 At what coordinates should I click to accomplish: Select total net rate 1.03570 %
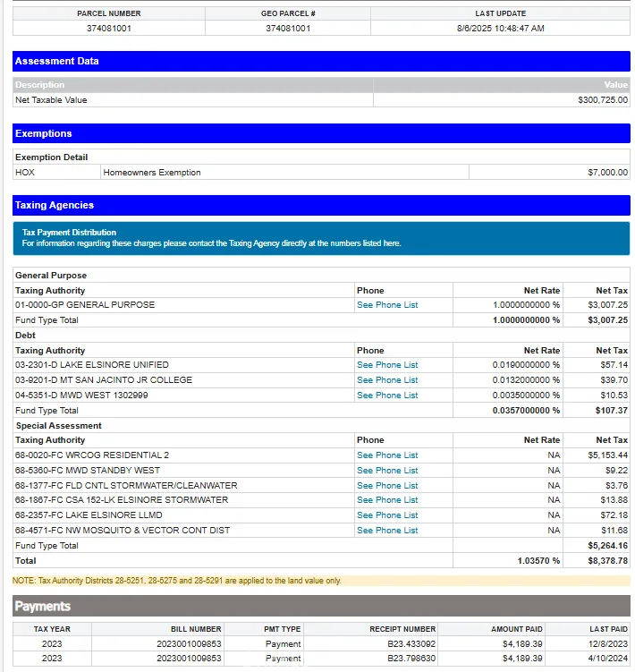(x=538, y=560)
